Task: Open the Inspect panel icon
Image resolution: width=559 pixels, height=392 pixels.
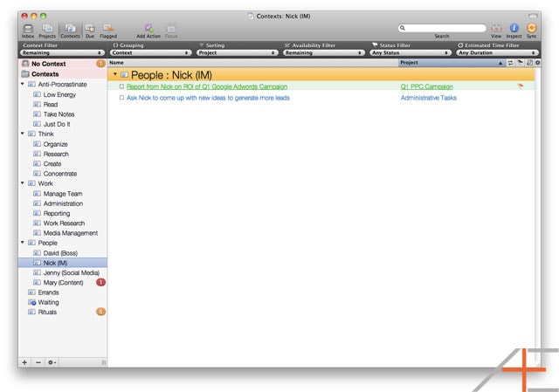Action: click(514, 31)
